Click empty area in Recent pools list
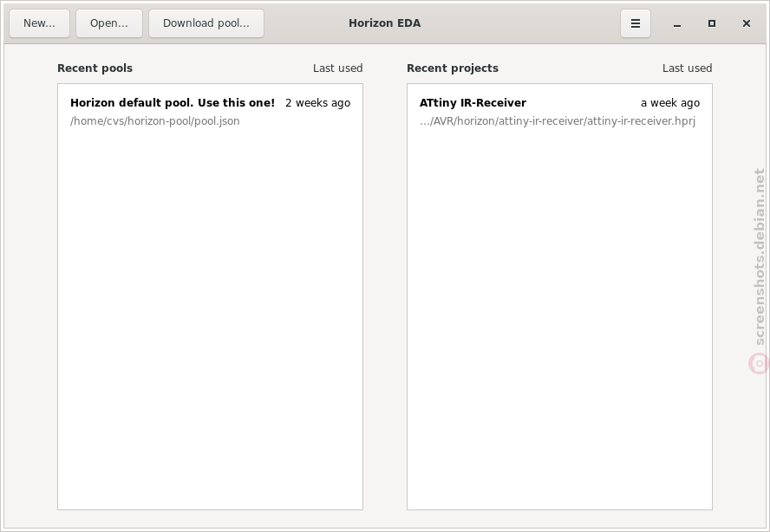This screenshot has height=532, width=770. pyautogui.click(x=210, y=319)
